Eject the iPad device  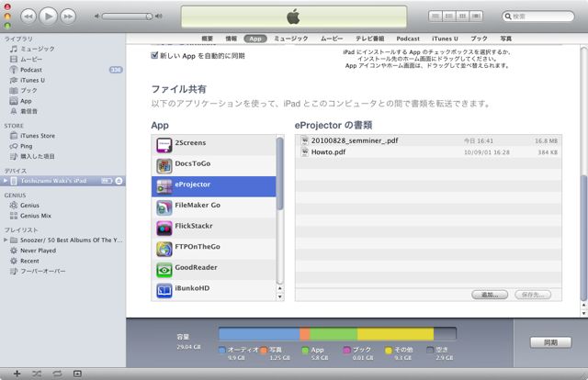119,181
